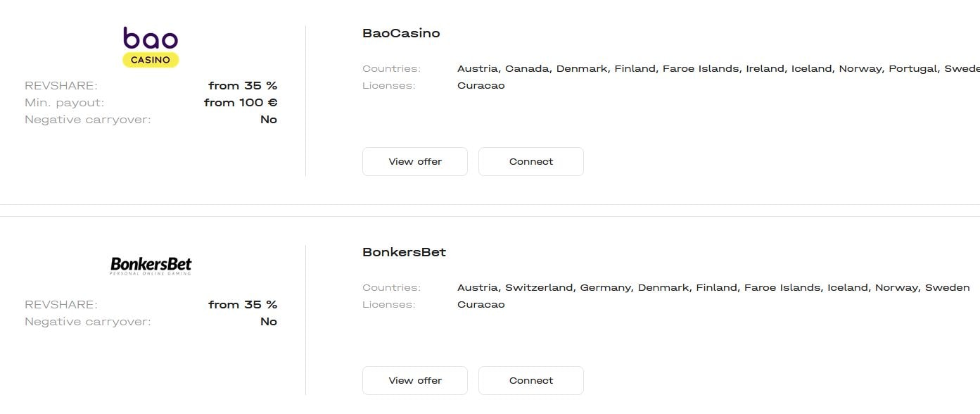
Task: Click BonkersBet's negative carryover "No" value
Action: (269, 321)
